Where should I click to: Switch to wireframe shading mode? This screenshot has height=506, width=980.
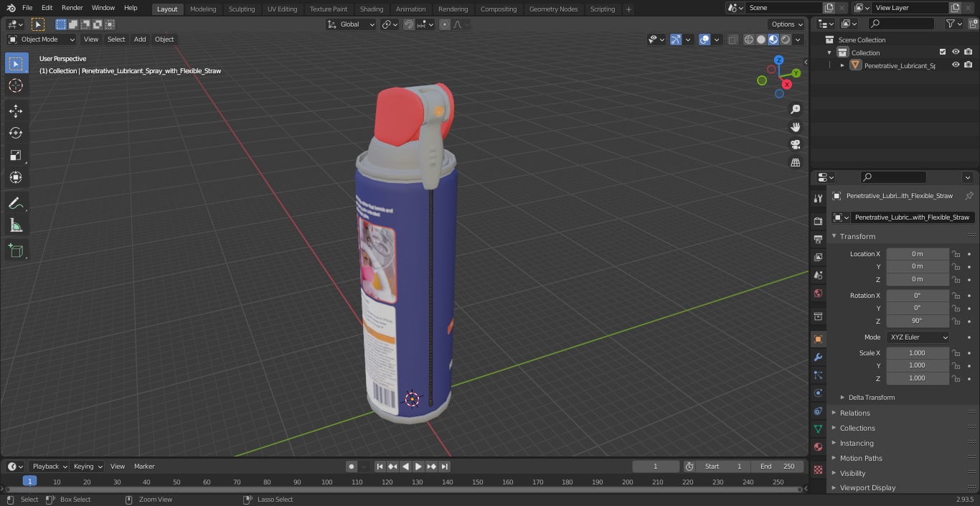click(x=748, y=39)
